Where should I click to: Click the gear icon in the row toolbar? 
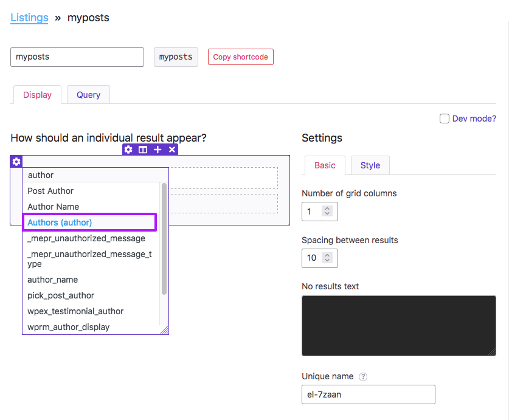point(128,150)
